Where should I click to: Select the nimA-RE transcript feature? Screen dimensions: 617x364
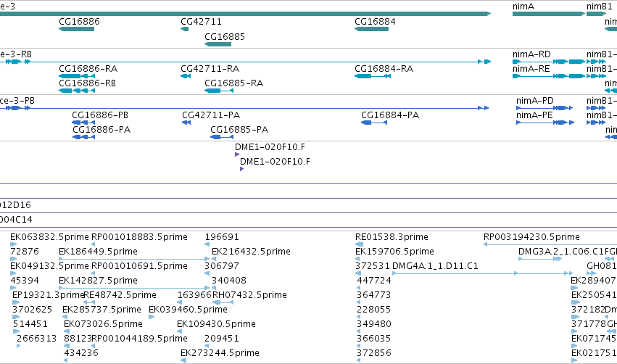pos(549,76)
